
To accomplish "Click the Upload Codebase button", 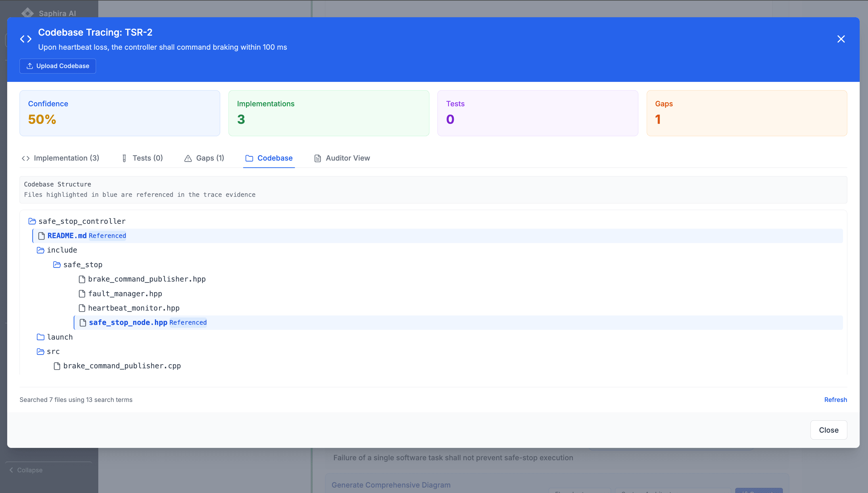I will point(57,66).
